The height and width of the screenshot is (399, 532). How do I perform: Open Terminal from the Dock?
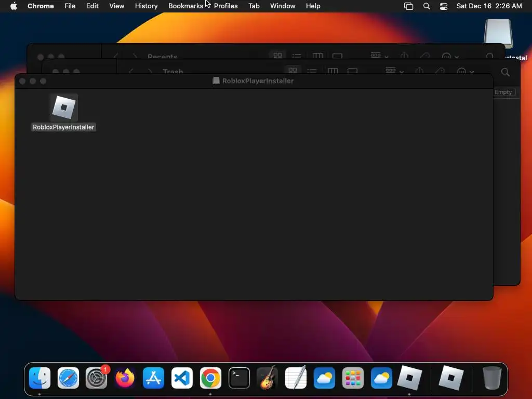239,378
